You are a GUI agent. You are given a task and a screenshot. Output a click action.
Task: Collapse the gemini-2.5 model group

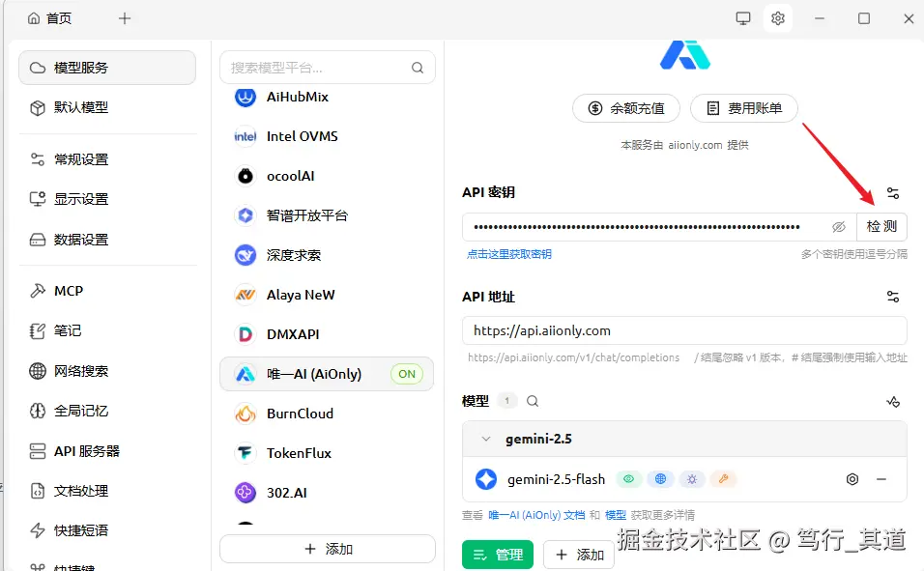pos(486,439)
